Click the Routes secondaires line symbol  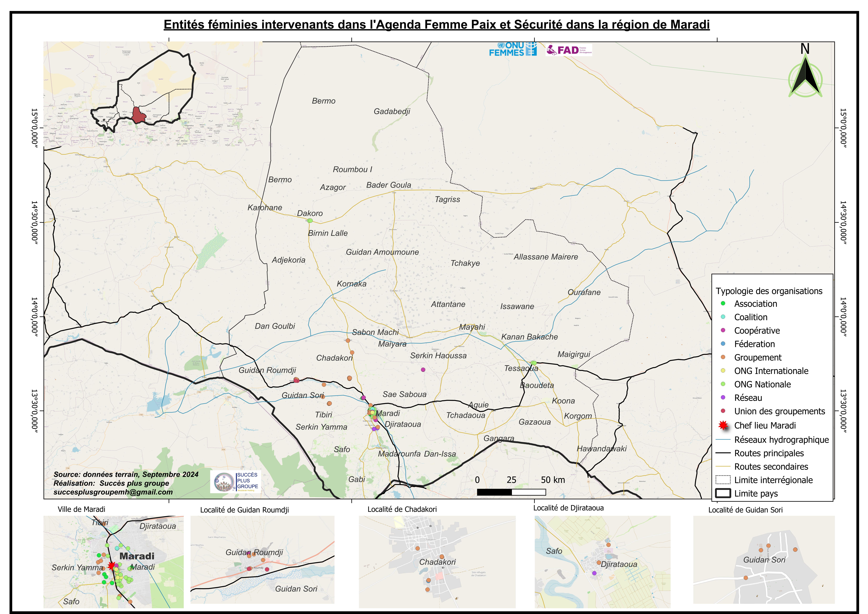tap(723, 467)
